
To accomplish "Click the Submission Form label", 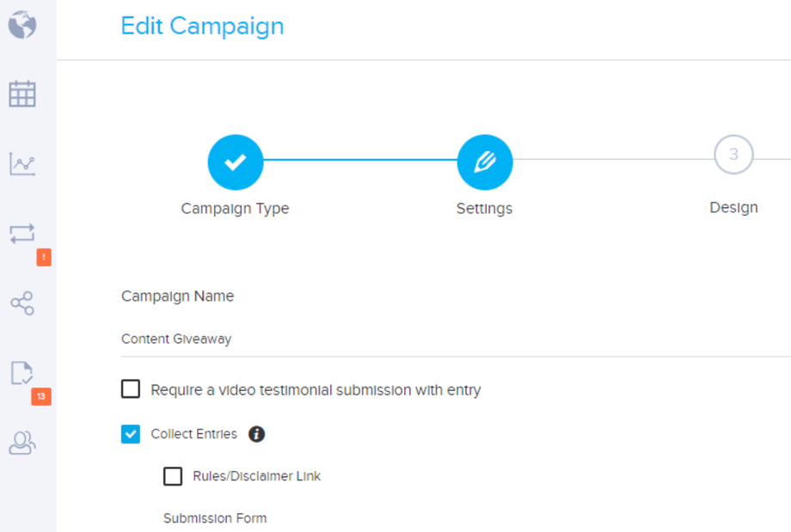I will coord(215,518).
